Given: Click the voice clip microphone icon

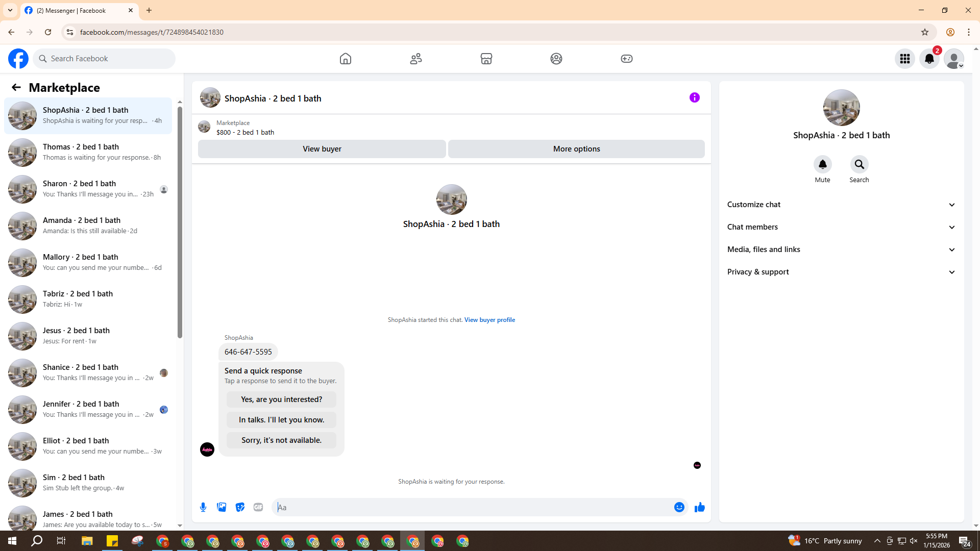Looking at the screenshot, I should click(x=203, y=507).
